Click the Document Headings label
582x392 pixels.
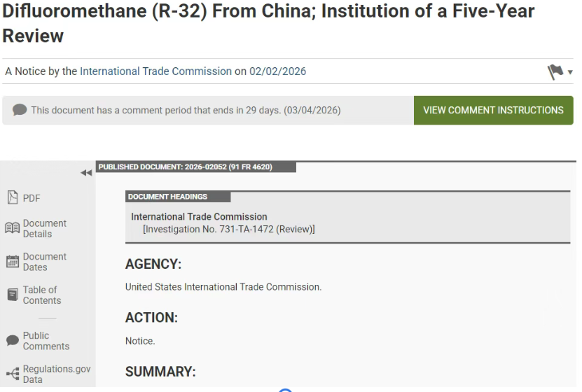[168, 197]
